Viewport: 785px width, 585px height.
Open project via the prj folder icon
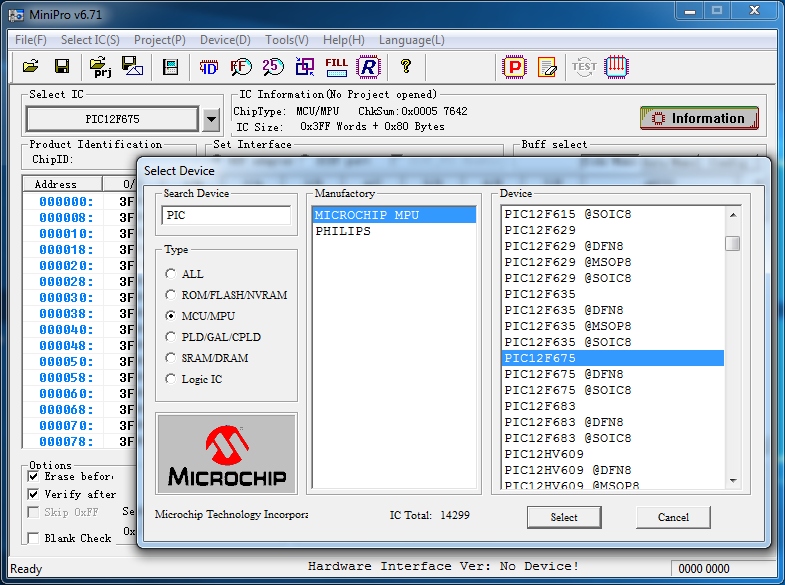point(100,67)
